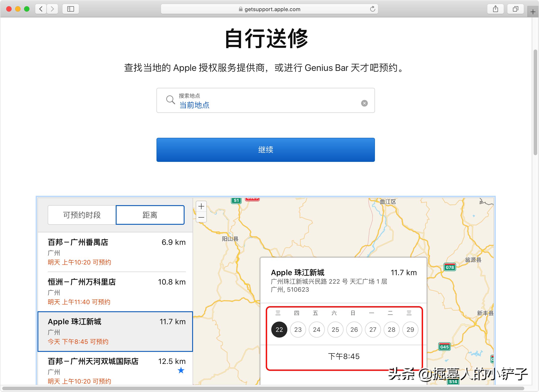Click the back navigation arrow
The height and width of the screenshot is (392, 539).
pyautogui.click(x=41, y=9)
